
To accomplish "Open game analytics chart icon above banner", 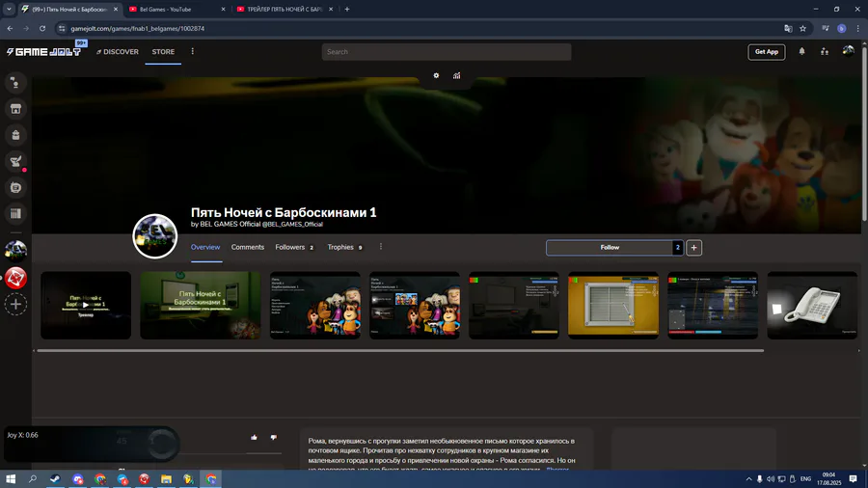I will [x=457, y=76].
